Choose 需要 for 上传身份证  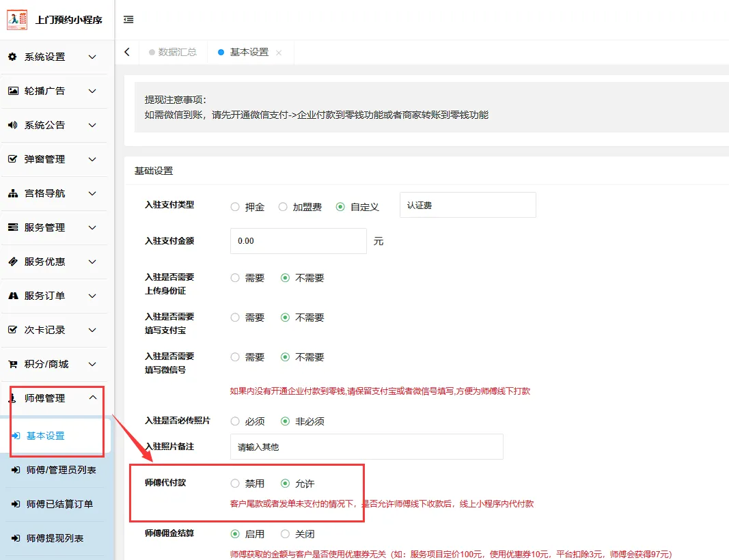235,278
